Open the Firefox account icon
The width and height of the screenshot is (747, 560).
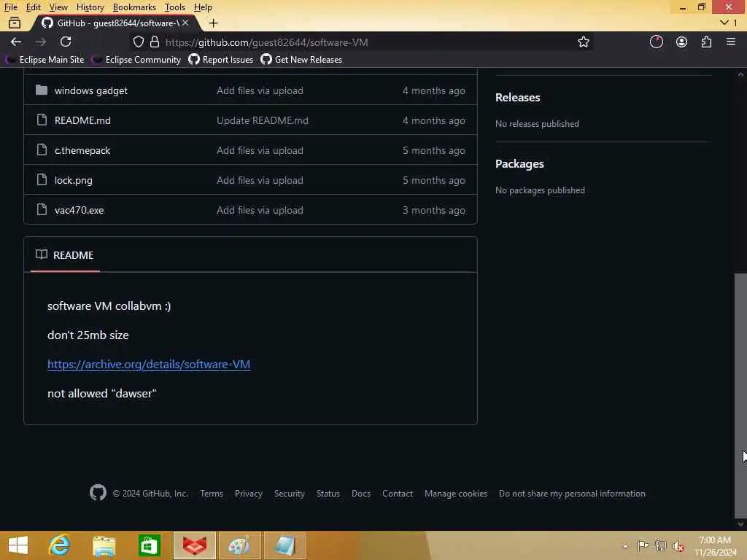(x=681, y=42)
